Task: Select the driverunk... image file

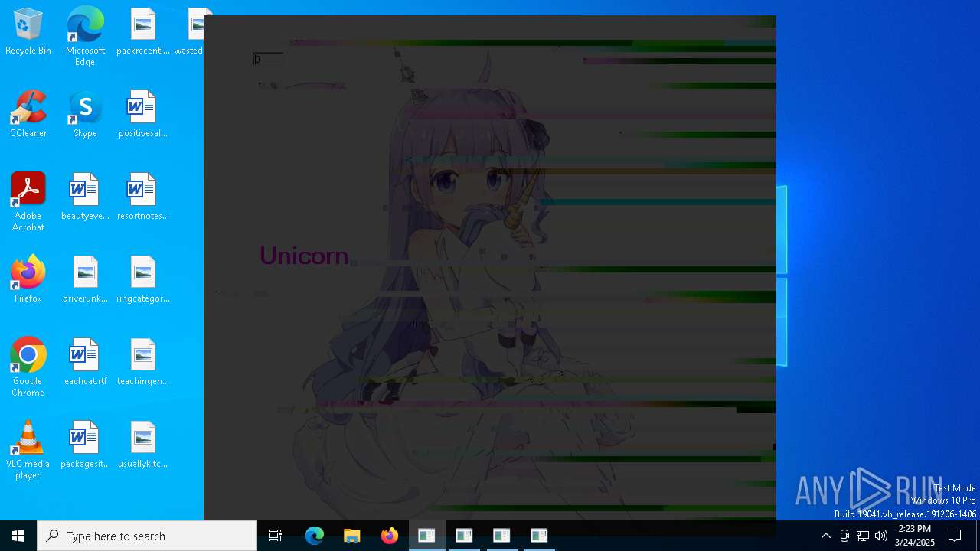Action: [85, 280]
